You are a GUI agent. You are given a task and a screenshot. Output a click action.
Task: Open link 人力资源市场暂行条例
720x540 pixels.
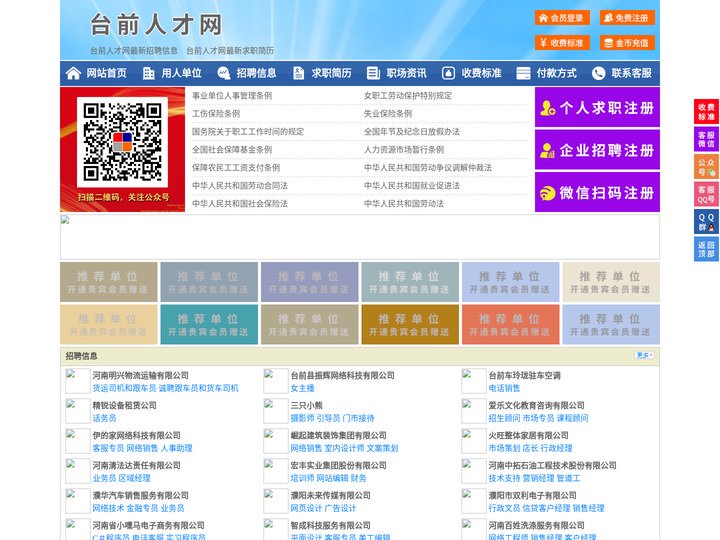tap(404, 150)
